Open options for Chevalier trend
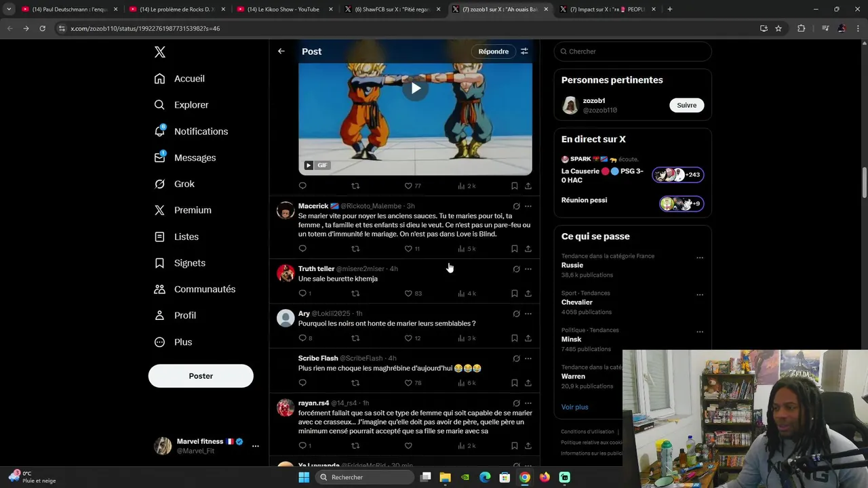 [x=700, y=295]
